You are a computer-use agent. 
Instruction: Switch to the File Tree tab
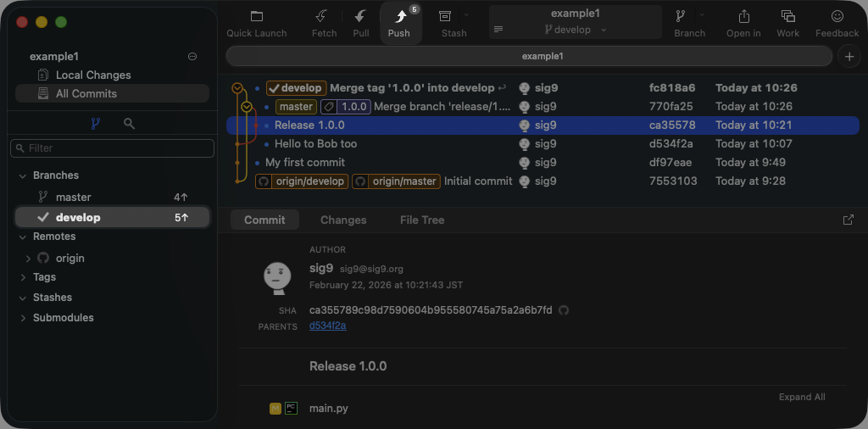click(422, 220)
